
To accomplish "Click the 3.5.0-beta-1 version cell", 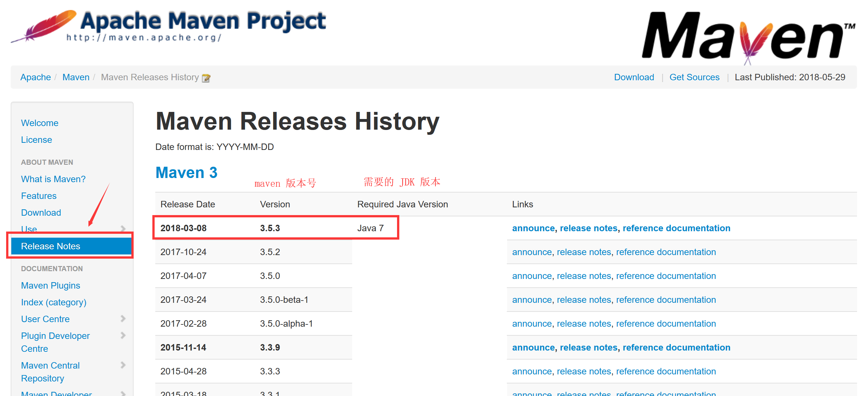I will click(284, 300).
